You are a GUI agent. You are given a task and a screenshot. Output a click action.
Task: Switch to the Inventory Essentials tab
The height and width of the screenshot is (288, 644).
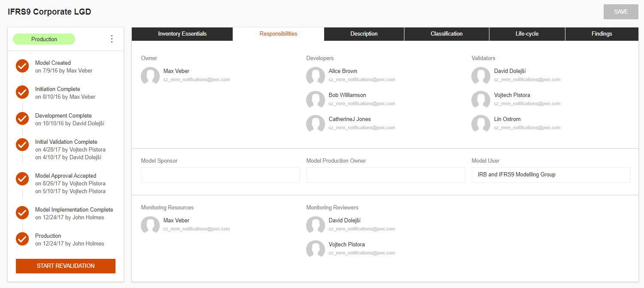pos(182,34)
